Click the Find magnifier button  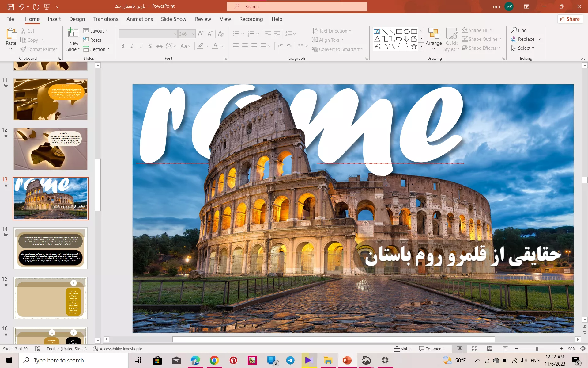coord(519,30)
